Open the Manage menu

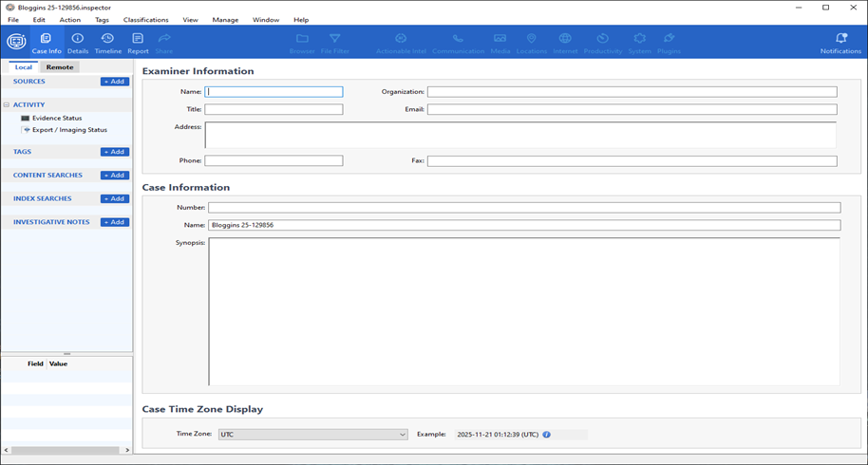tap(225, 20)
